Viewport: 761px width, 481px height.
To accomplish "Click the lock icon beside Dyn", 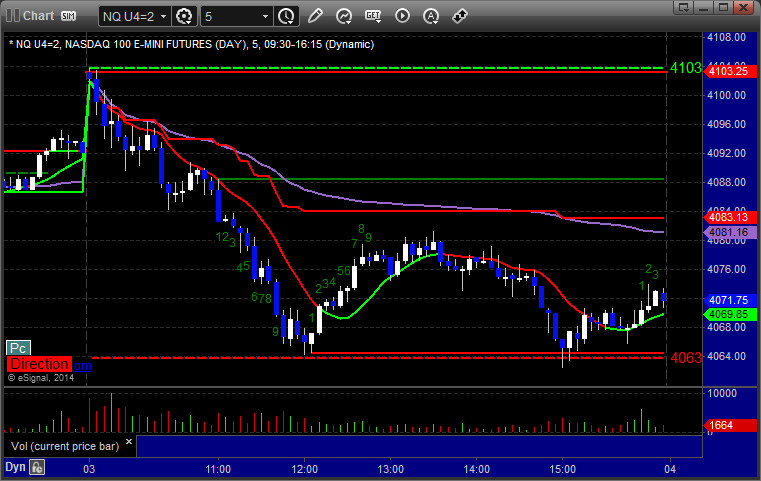I will tap(37, 467).
